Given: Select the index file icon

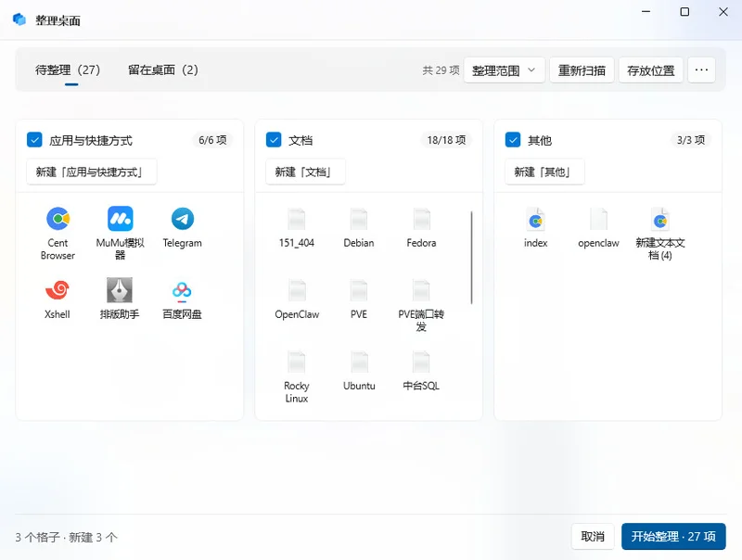Looking at the screenshot, I should pos(536,219).
